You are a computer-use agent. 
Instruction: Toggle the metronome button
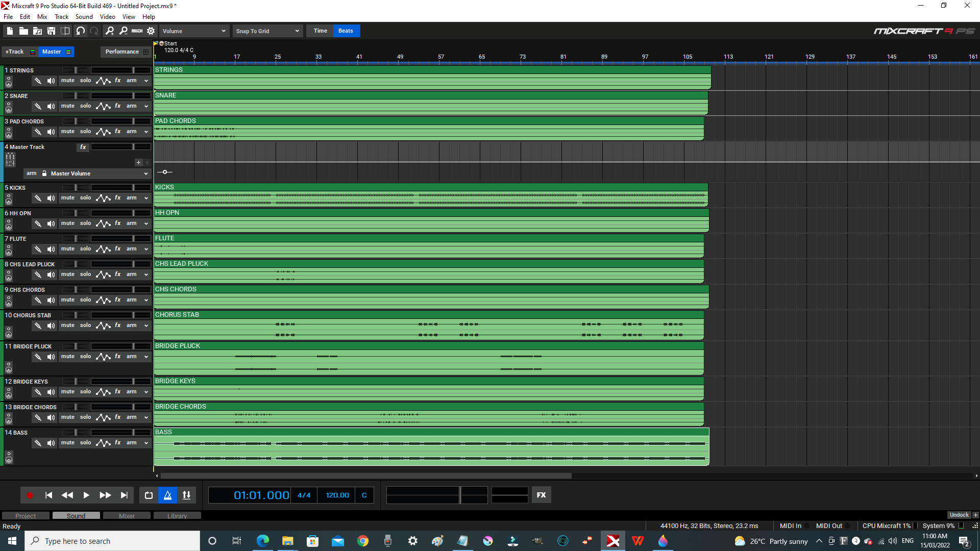[168, 495]
